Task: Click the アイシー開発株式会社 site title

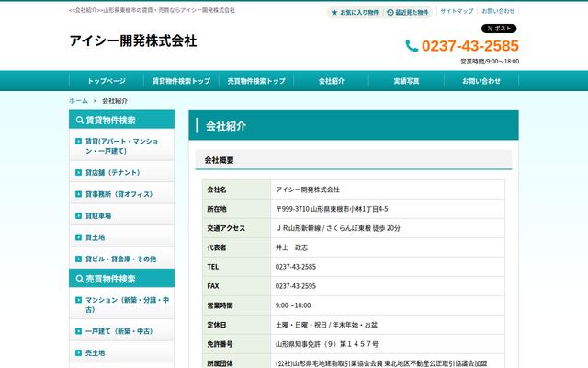Action: click(x=133, y=40)
